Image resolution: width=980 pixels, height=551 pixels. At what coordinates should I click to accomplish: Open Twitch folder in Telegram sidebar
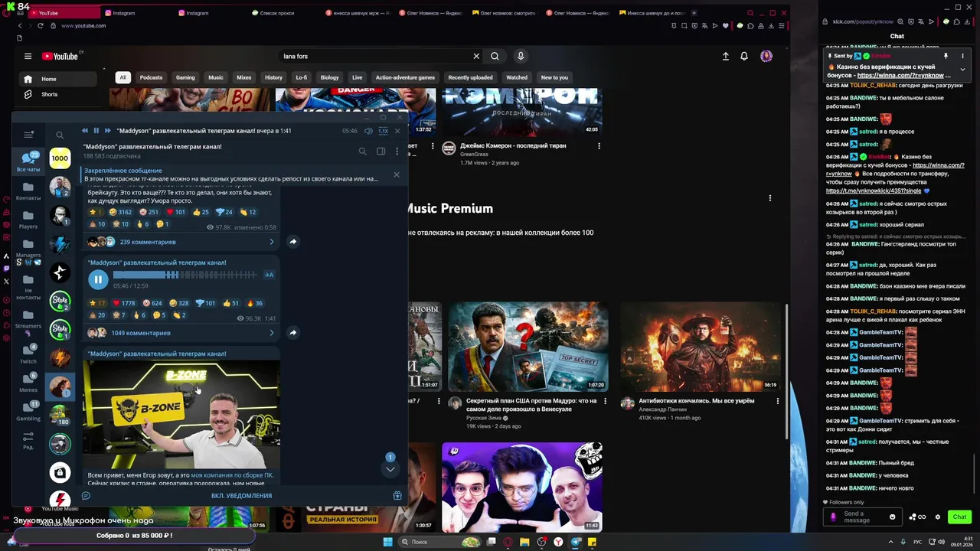pyautogui.click(x=28, y=354)
